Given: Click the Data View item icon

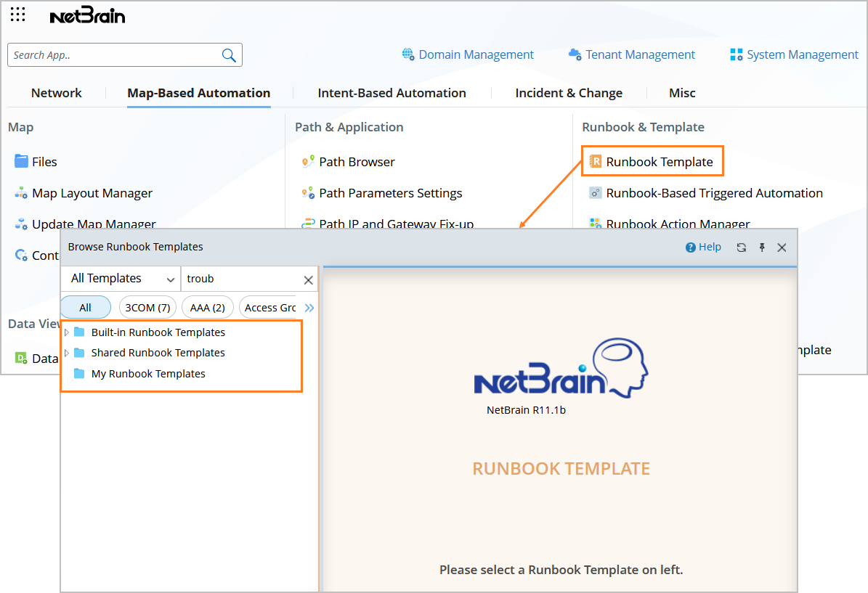Looking at the screenshot, I should pyautogui.click(x=21, y=358).
